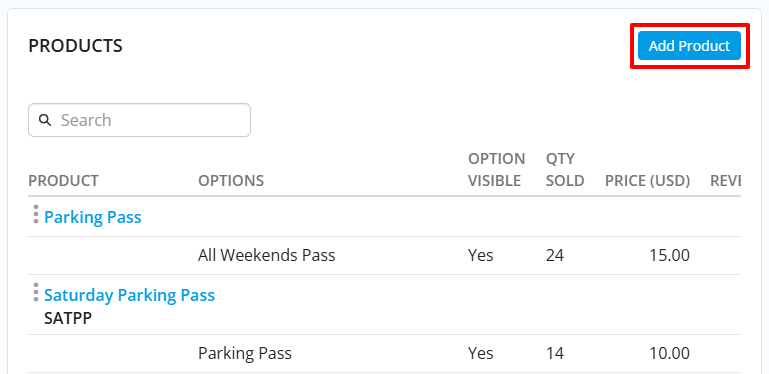Click the Yes value for All Weekends Pass
Viewport: 769px width, 374px height.
pos(481,255)
